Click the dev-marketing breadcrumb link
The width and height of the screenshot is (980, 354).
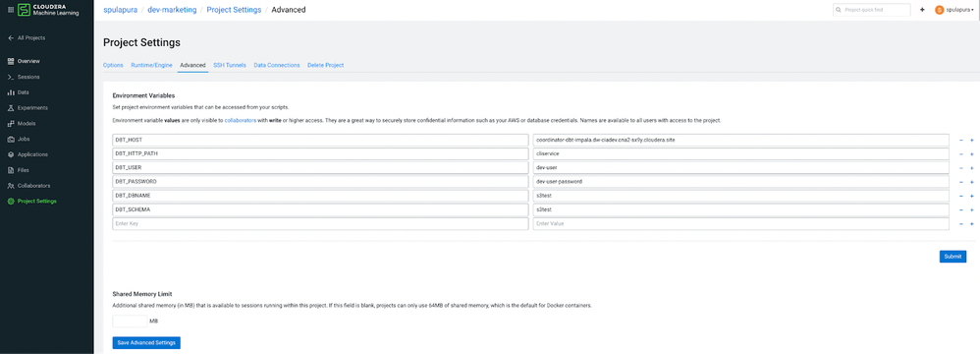(172, 10)
